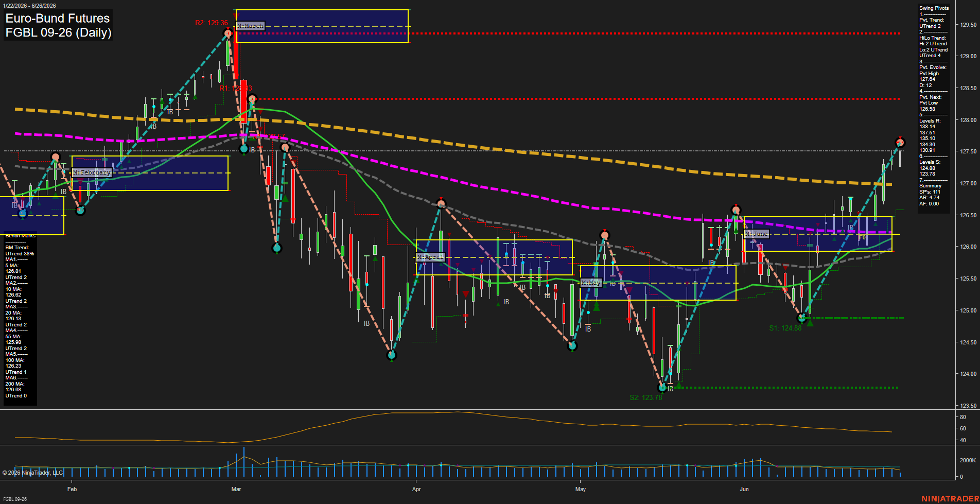
Task: Click the '200 MA:' entry
Action: [15, 384]
